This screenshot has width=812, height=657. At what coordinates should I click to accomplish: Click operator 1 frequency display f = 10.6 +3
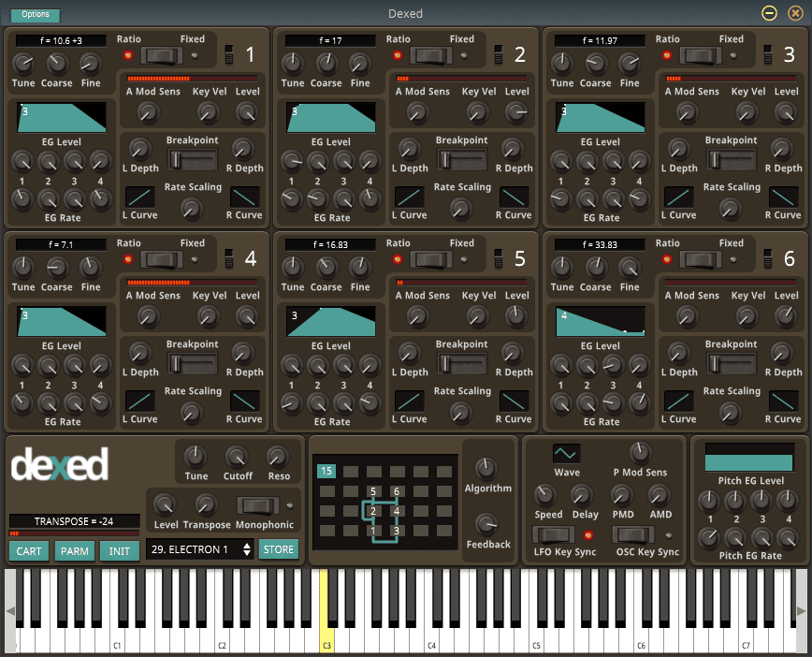61,40
